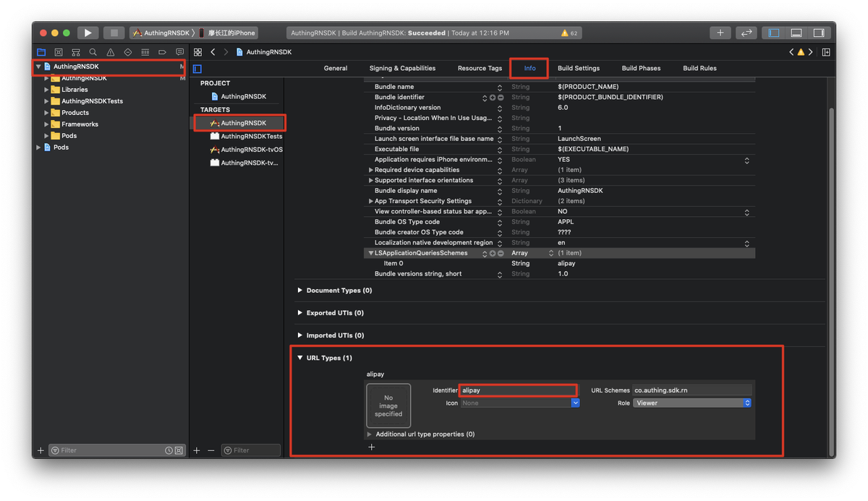868x501 pixels.
Task: Open the Breakpoint navigator icon
Action: point(162,52)
